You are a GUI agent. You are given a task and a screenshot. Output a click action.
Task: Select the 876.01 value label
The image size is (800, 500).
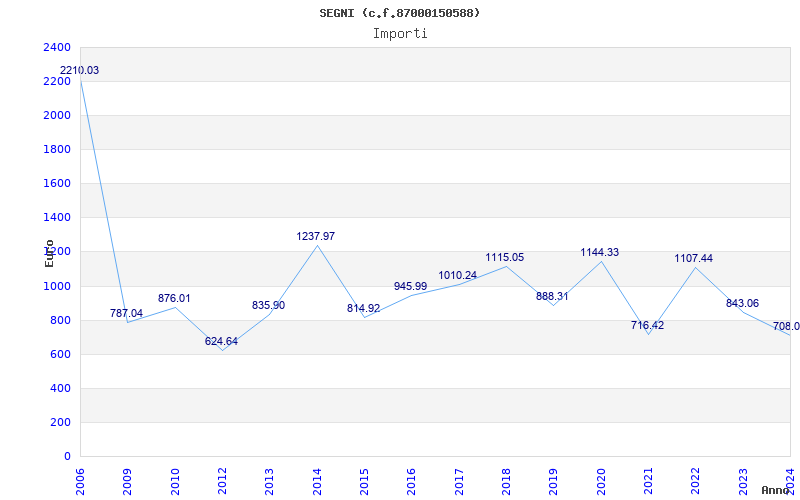point(174,299)
